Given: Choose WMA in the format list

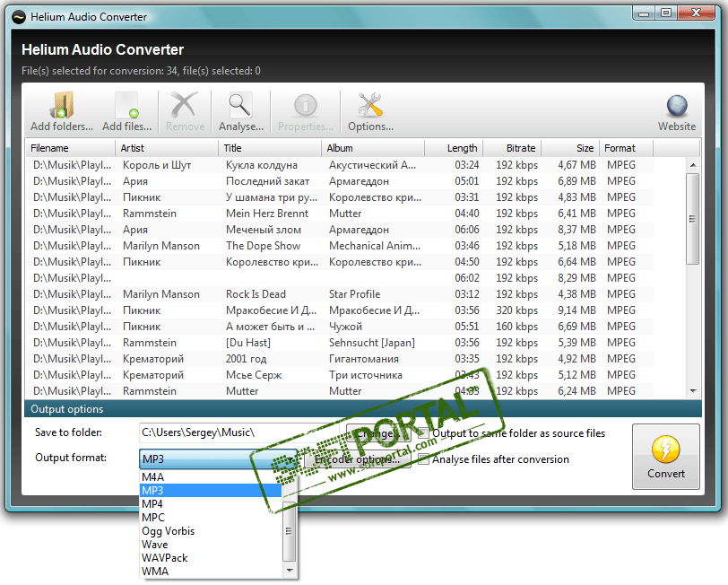Looking at the screenshot, I should point(211,572).
